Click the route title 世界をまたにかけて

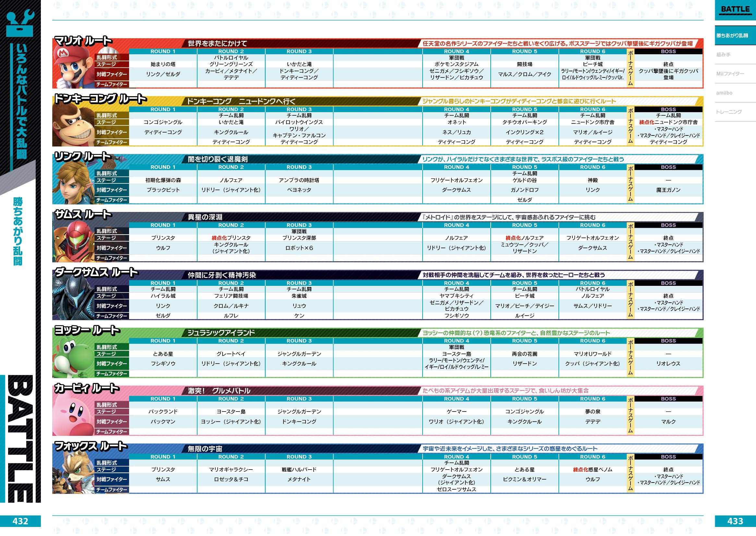(x=217, y=43)
